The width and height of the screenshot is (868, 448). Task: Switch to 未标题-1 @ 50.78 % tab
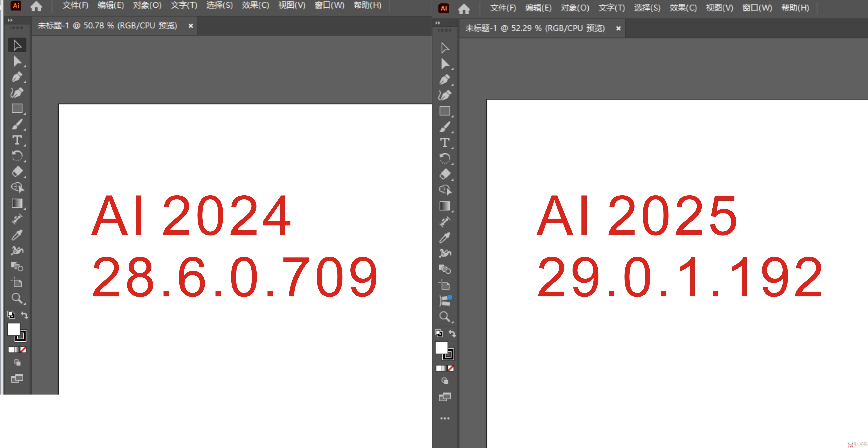[107, 26]
